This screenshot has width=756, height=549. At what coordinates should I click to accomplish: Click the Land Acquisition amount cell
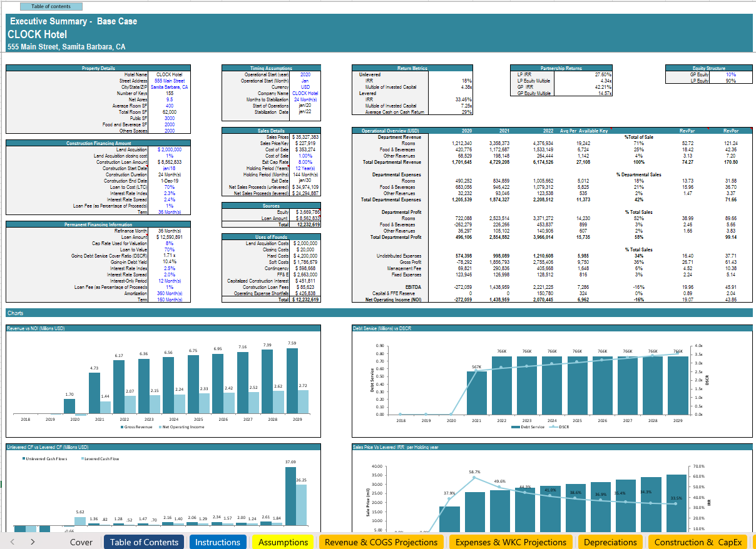point(169,149)
